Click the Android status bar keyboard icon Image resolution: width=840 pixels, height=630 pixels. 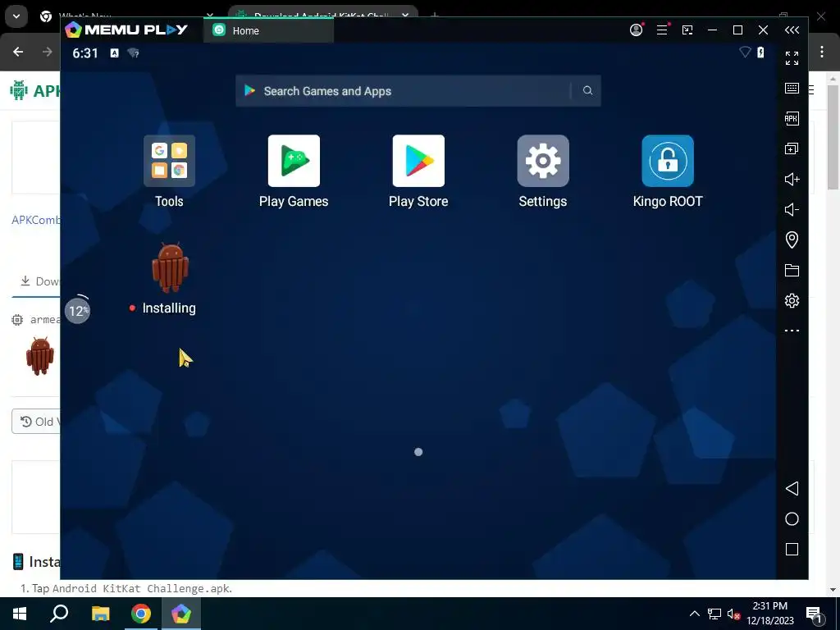tap(114, 52)
